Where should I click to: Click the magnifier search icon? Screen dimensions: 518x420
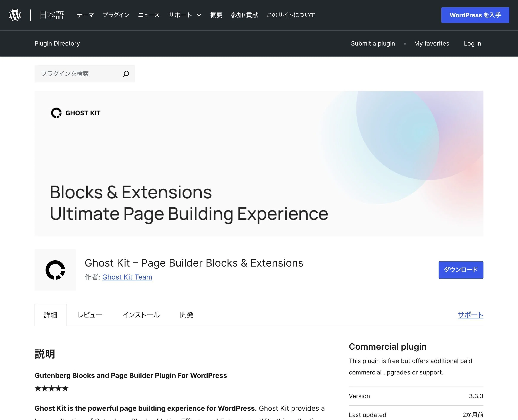coord(126,74)
